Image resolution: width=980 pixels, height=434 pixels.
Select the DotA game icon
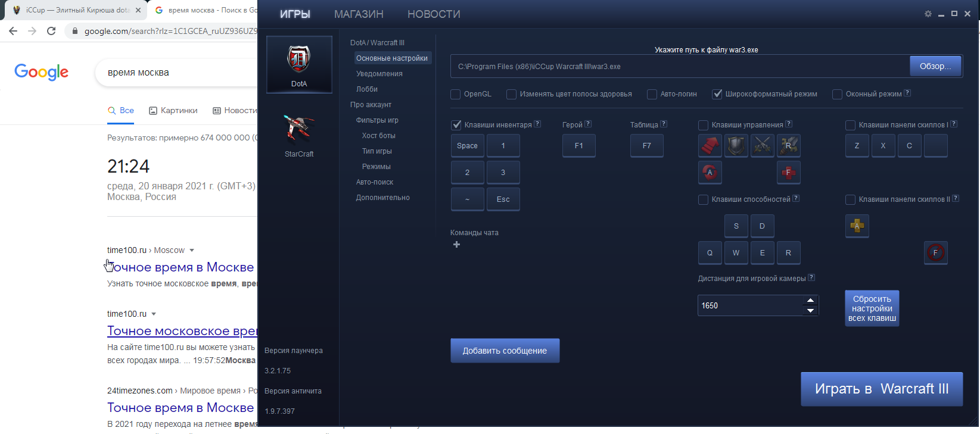click(299, 64)
